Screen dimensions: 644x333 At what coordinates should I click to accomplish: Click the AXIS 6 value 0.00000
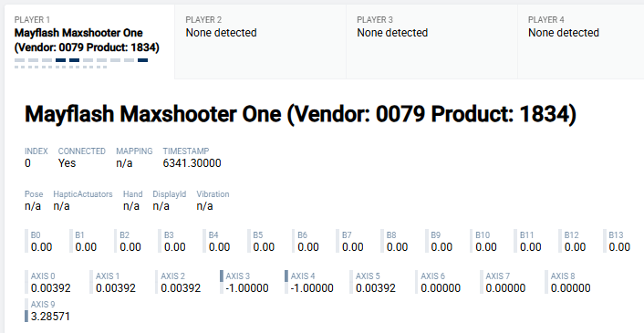coord(441,288)
